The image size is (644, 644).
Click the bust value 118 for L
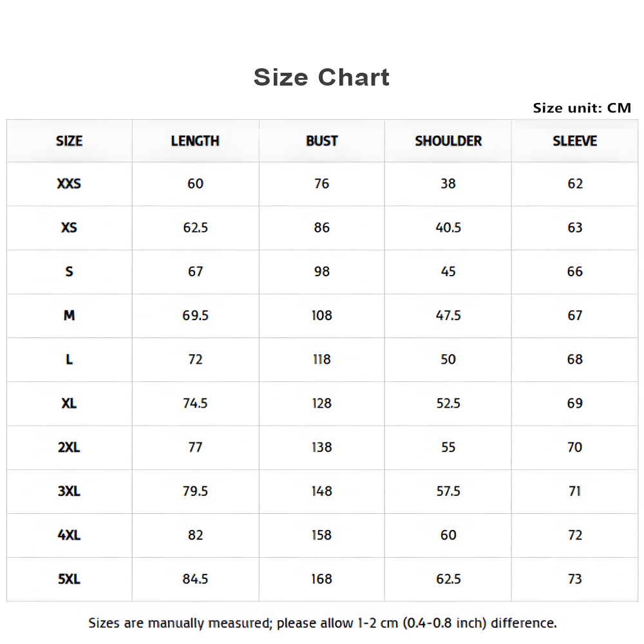click(x=321, y=359)
